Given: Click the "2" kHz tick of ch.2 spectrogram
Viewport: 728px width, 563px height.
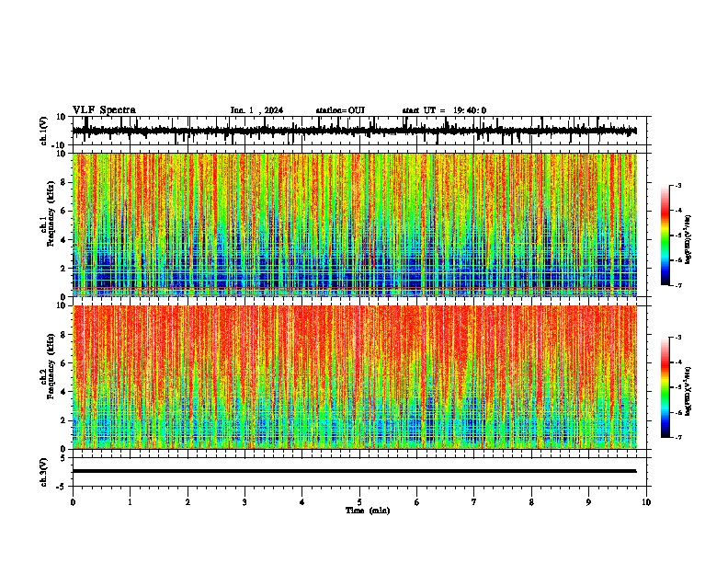Looking at the screenshot, I should click(x=64, y=420).
